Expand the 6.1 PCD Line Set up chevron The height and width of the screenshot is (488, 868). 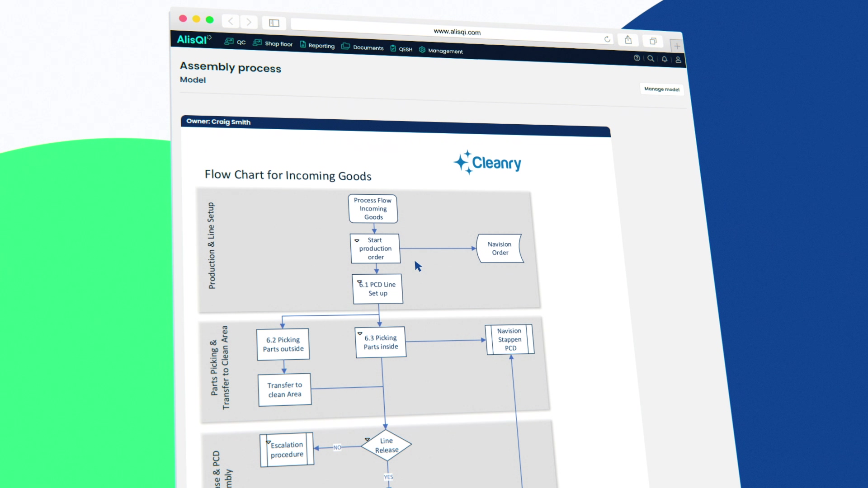[x=360, y=282]
